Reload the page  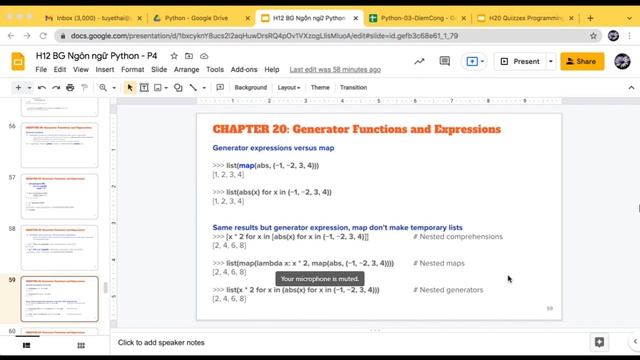coord(43,36)
